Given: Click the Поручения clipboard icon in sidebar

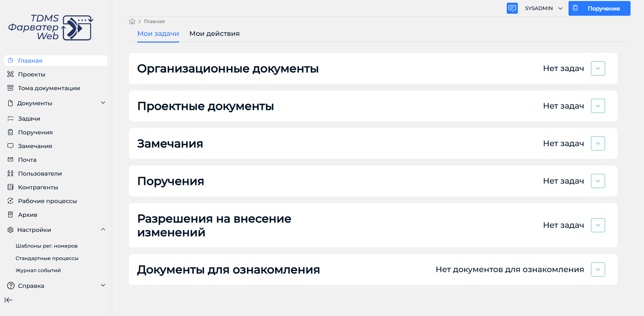Looking at the screenshot, I should click(x=10, y=132).
